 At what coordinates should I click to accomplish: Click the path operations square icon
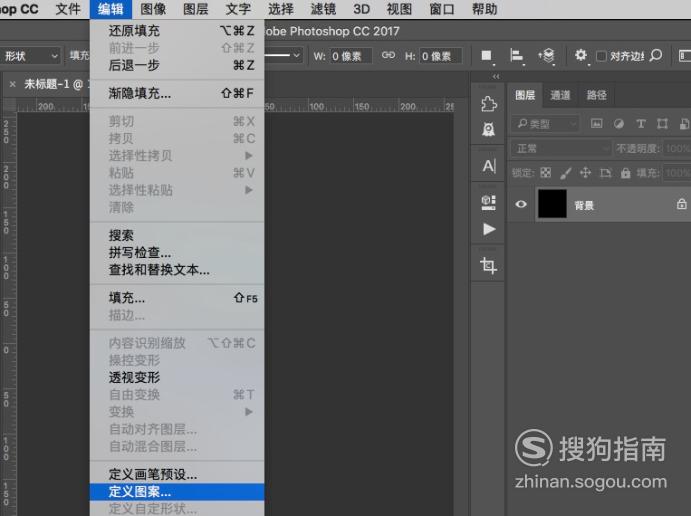[x=486, y=56]
